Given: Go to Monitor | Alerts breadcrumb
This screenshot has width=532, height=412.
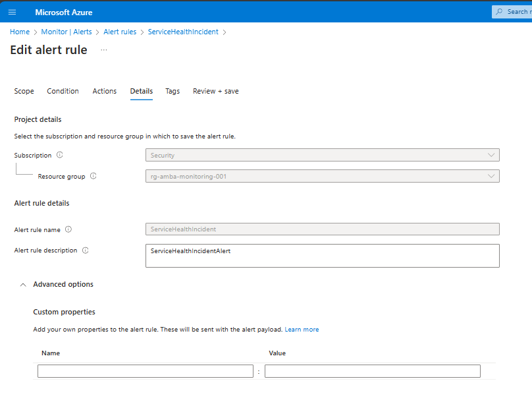Looking at the screenshot, I should tap(66, 32).
